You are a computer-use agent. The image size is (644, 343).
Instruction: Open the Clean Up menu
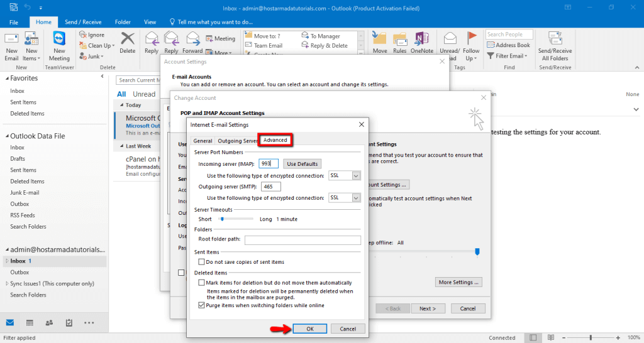[x=97, y=45]
